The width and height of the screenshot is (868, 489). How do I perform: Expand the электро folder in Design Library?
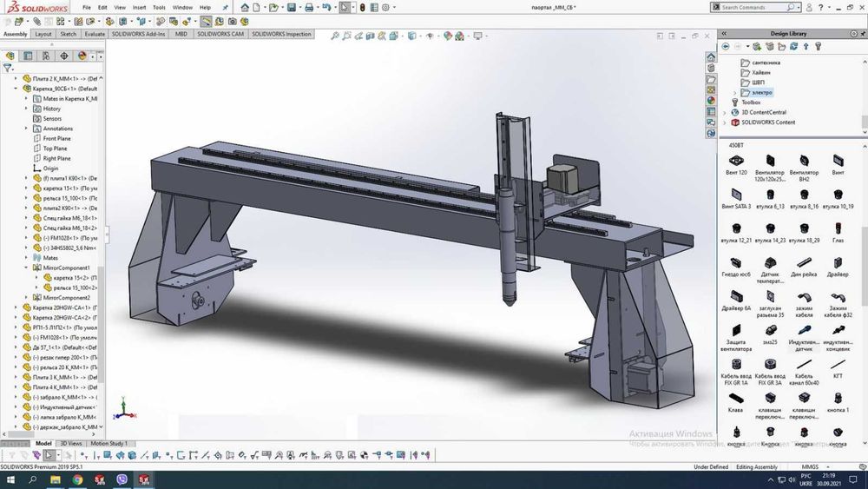click(x=736, y=92)
